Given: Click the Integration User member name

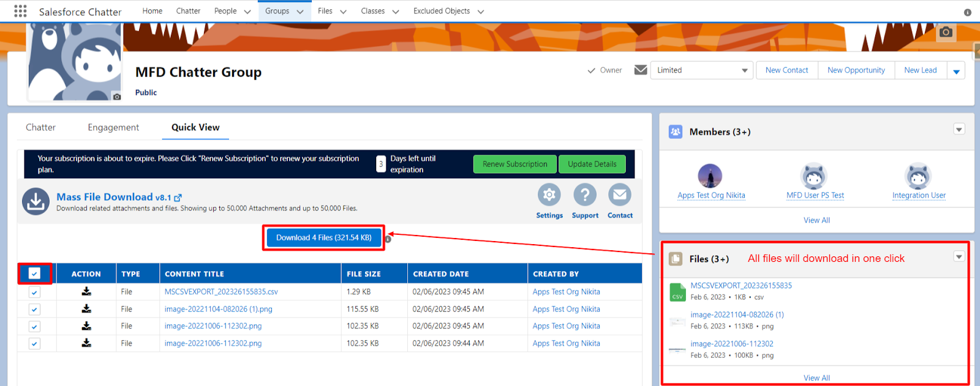Looking at the screenshot, I should click(x=919, y=195).
